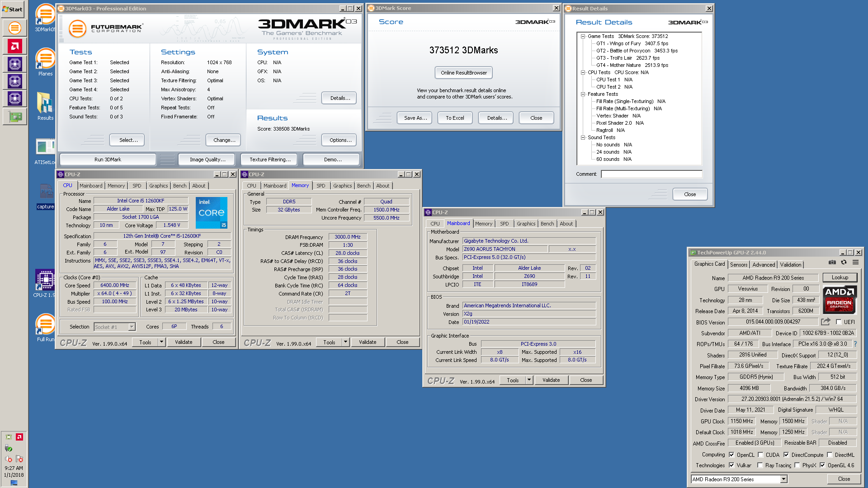Viewport: 868px width, 488px height.
Task: Toggle the OpenGL 4.6 checkbox
Action: (822, 465)
